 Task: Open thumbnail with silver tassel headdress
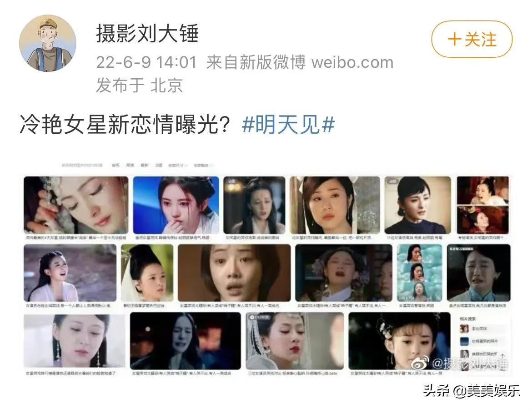click(x=295, y=341)
